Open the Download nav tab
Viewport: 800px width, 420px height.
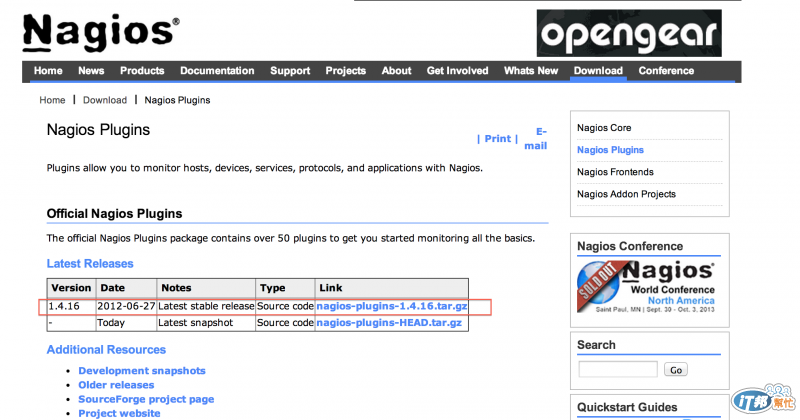pos(598,71)
